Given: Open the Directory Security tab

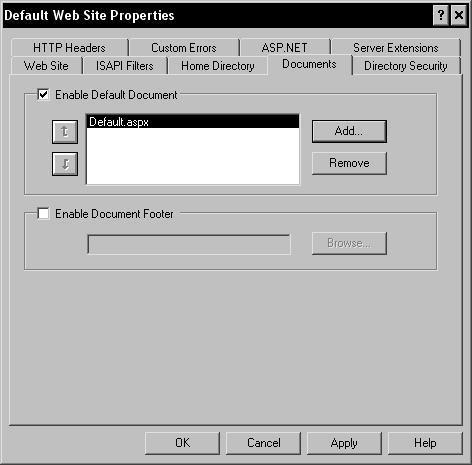Looking at the screenshot, I should coord(406,66).
